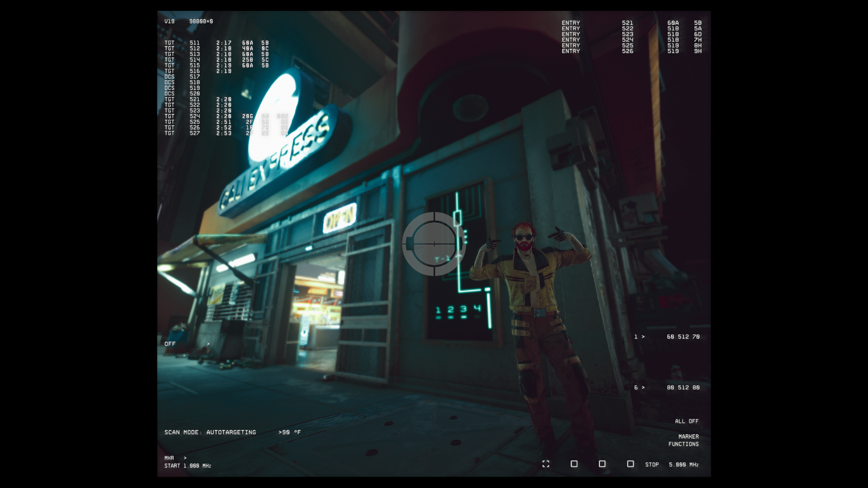Click the 60A value in the ENTRY 521 row
The height and width of the screenshot is (488, 868).
tap(673, 23)
